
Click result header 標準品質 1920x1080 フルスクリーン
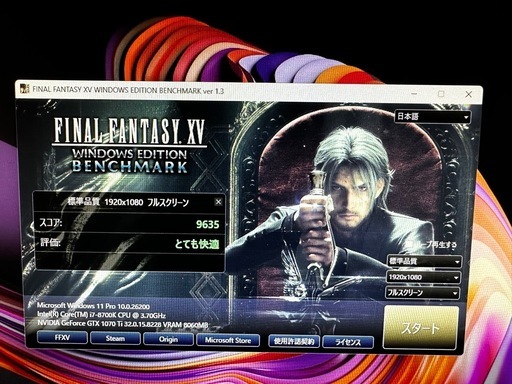(128, 202)
